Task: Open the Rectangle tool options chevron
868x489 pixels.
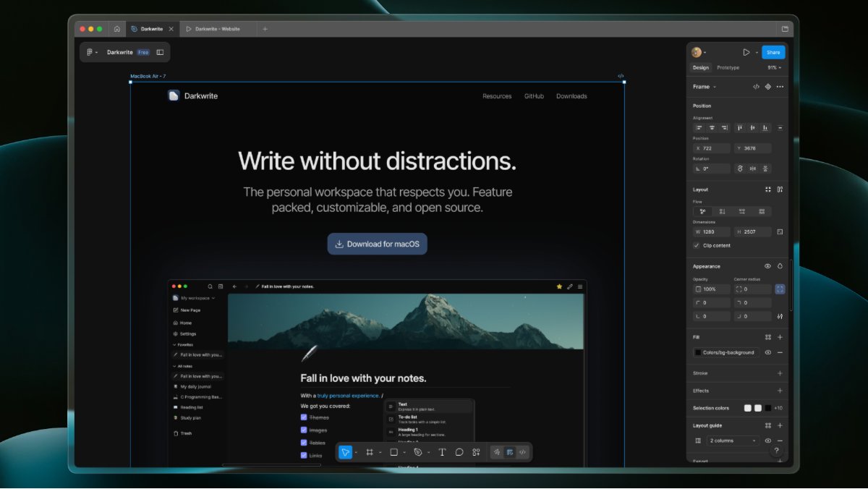Action: click(404, 453)
